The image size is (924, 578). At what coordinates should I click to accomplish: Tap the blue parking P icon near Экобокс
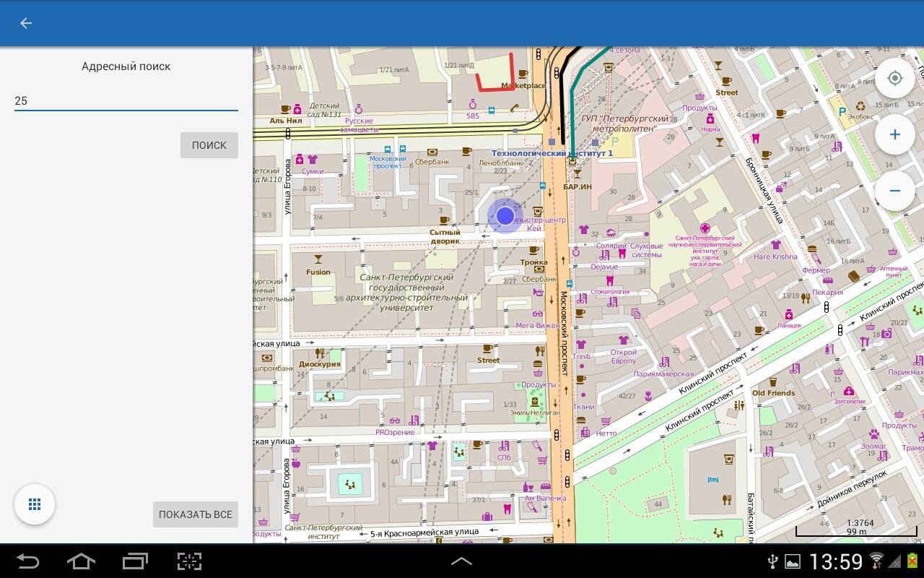click(842, 111)
